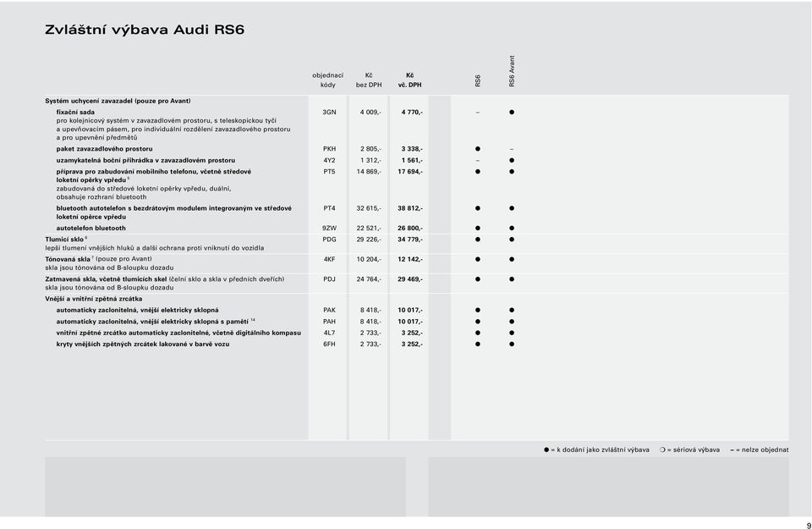Click price 22 521,- without VAT
This screenshot has width=812, height=529.
370,228
